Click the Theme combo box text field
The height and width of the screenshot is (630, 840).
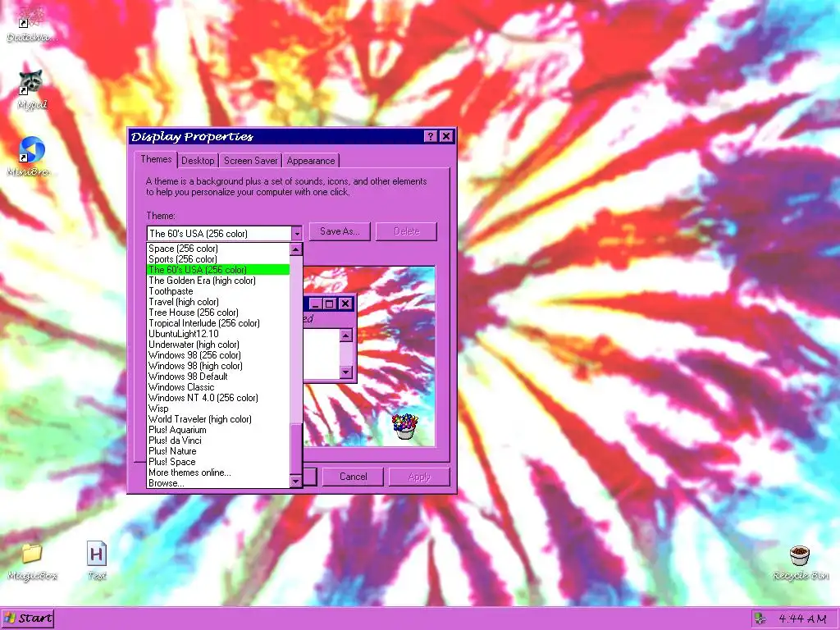pos(219,234)
